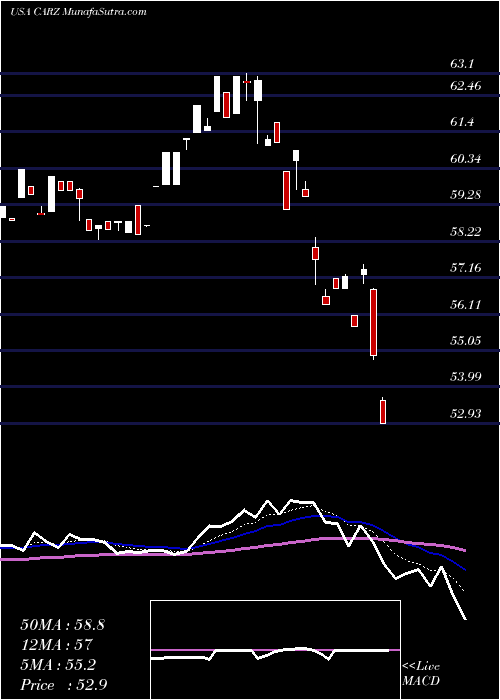Click the 60.34 price level label
The height and width of the screenshot is (700, 500).
[x=466, y=158]
